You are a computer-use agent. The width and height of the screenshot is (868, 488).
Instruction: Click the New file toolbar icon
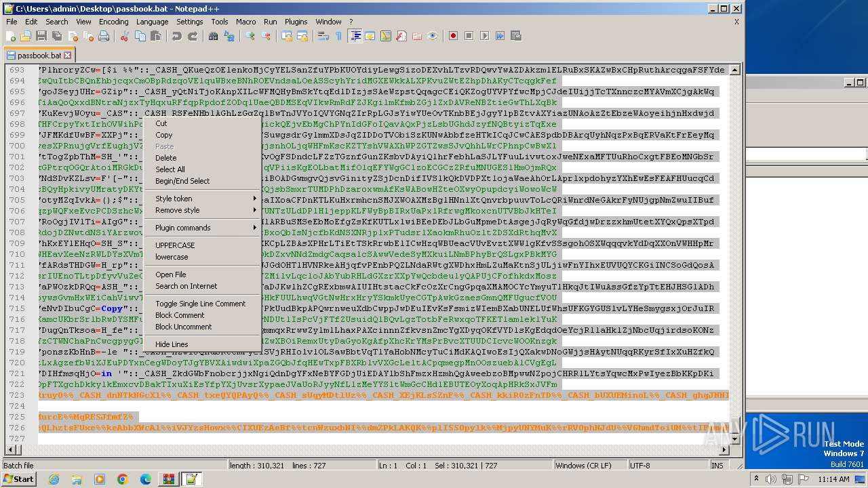[11, 36]
